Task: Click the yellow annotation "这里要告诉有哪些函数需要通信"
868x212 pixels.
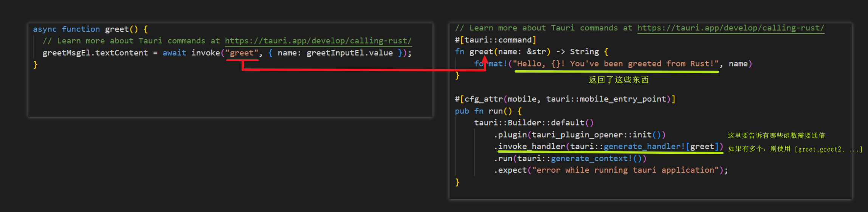Action: pyautogui.click(x=776, y=136)
